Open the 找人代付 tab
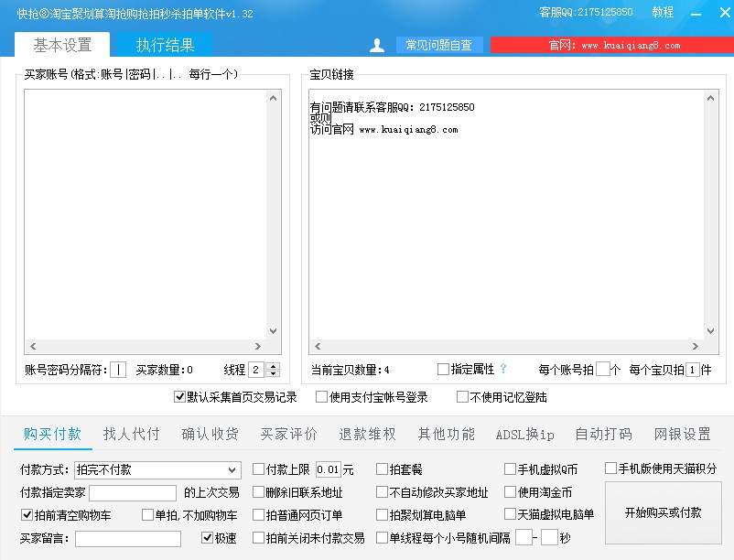This screenshot has height=560, width=734. coord(131,434)
